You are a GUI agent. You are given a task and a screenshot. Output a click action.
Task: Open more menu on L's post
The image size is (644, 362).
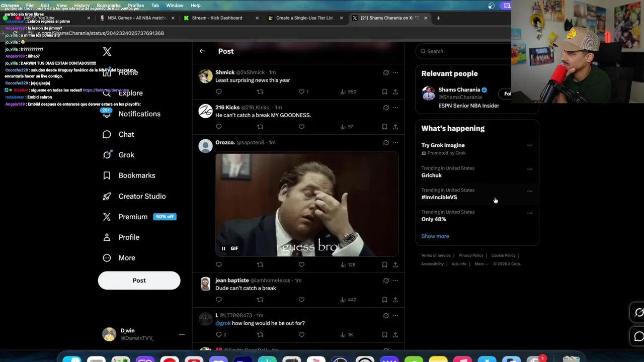(395, 316)
